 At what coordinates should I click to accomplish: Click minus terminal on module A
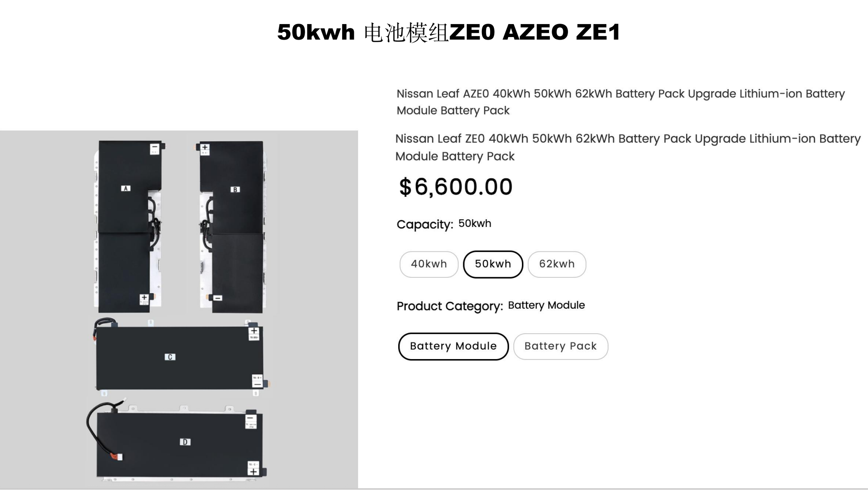[155, 149]
